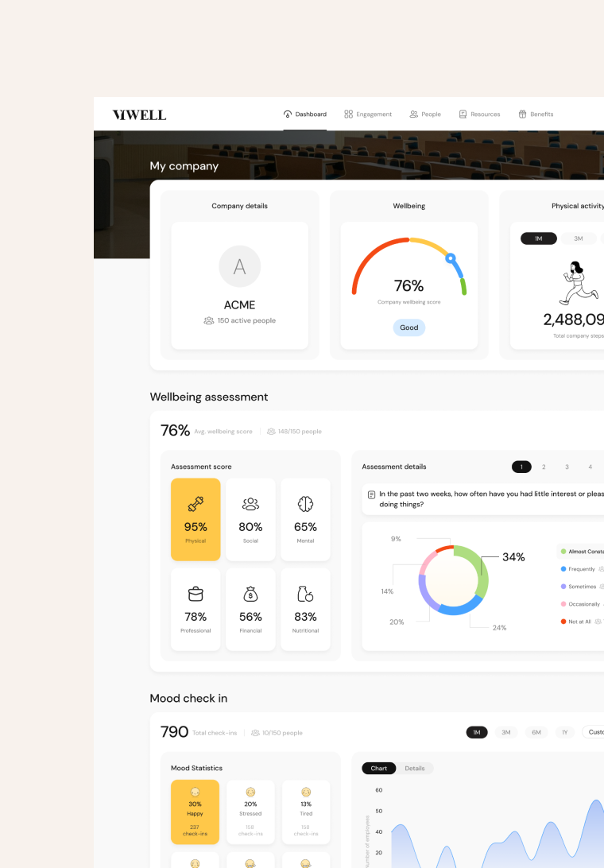The width and height of the screenshot is (604, 868).
Task: Click green Almost Constantly legend dot
Action: (563, 552)
